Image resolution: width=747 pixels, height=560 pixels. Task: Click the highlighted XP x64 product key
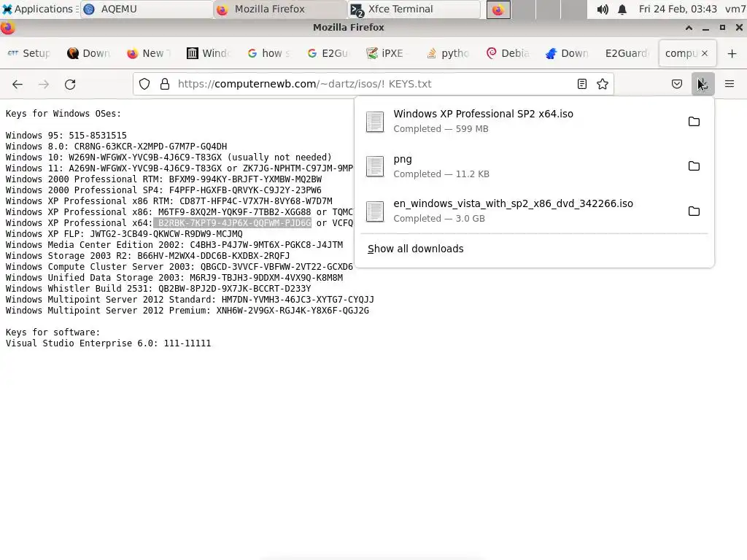click(x=233, y=223)
